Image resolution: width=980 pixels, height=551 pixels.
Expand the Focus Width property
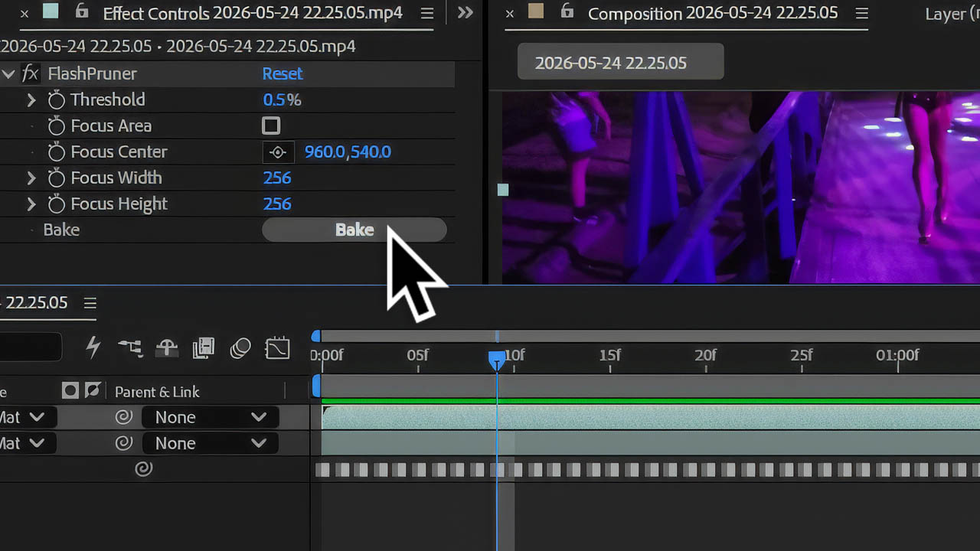coord(31,178)
